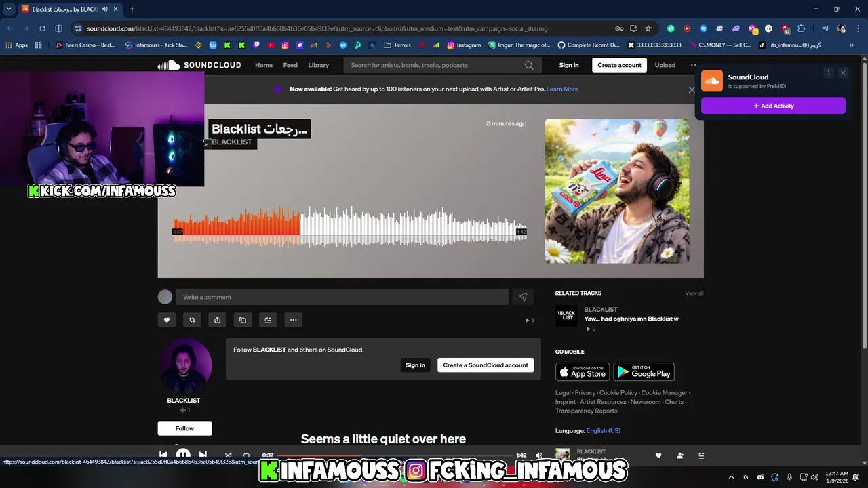Open Next up queue in bottom player
Viewport: 868px width, 488px height.
click(x=701, y=455)
